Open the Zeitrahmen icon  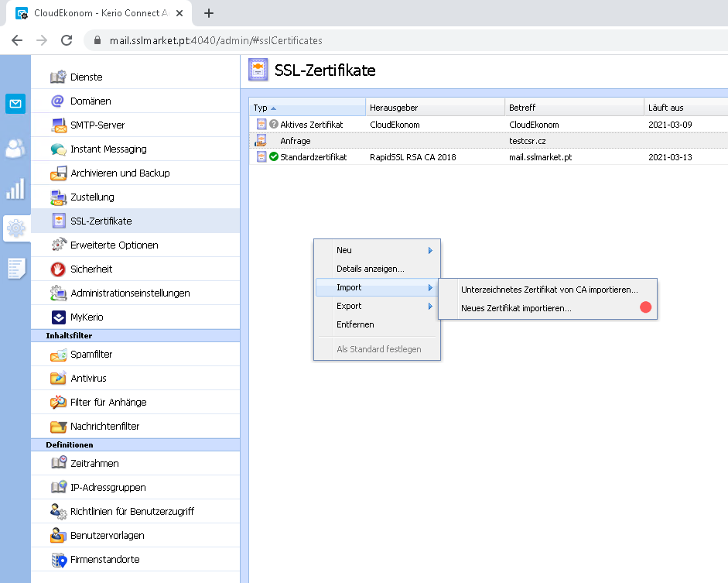[59, 463]
